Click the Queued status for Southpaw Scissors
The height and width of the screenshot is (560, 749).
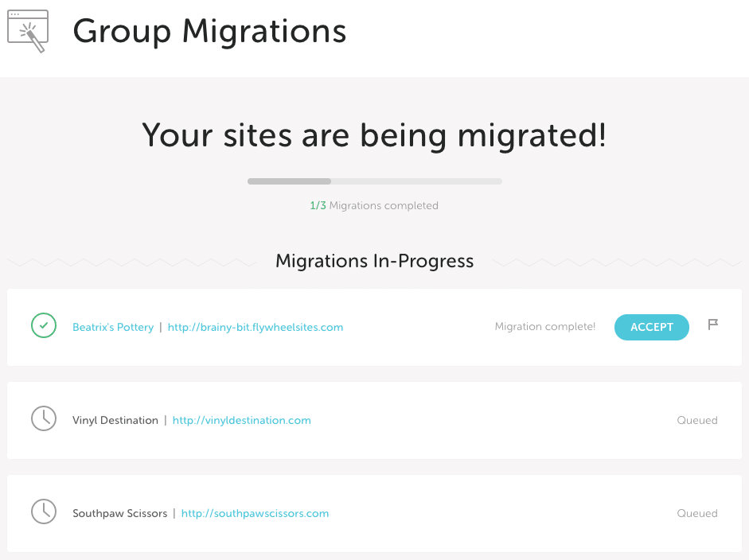(x=696, y=513)
